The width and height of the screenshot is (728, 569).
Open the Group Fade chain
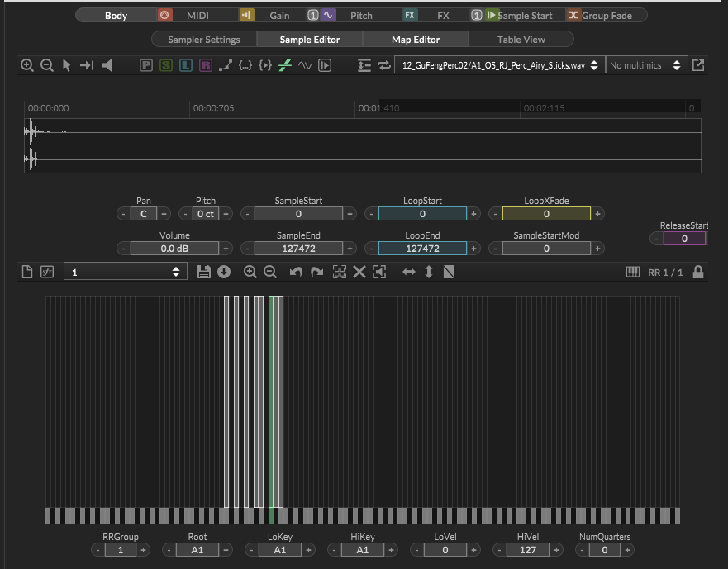point(607,16)
